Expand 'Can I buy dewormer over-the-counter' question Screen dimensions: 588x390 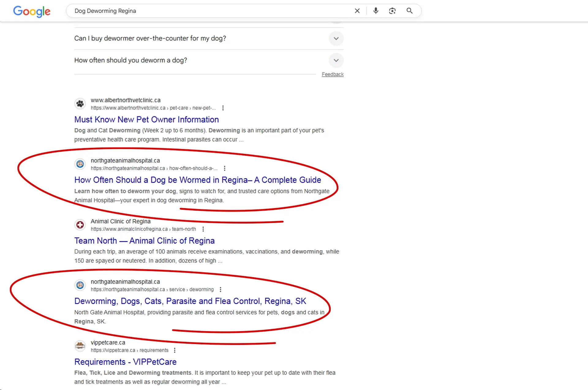coord(209,38)
